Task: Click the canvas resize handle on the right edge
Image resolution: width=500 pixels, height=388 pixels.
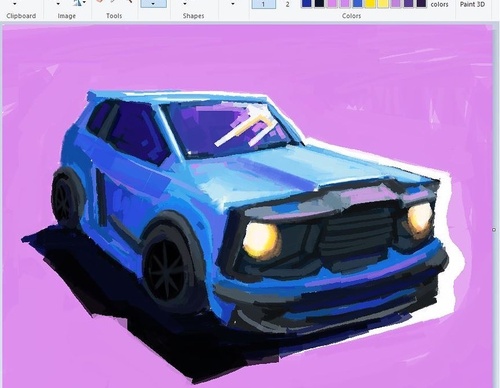Action: pyautogui.click(x=494, y=230)
